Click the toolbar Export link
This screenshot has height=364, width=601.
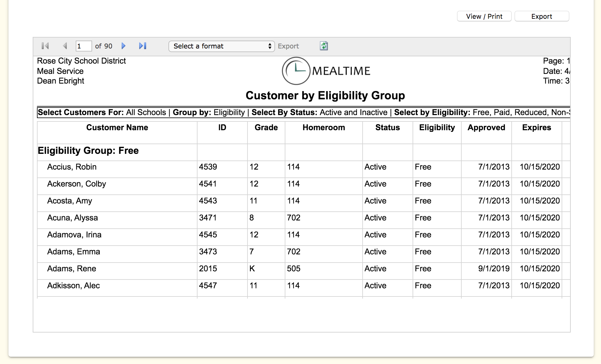pyautogui.click(x=288, y=46)
